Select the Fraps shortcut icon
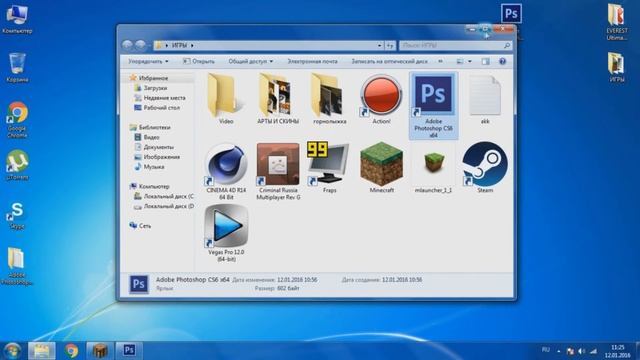This screenshot has height=360, width=640. point(329,163)
